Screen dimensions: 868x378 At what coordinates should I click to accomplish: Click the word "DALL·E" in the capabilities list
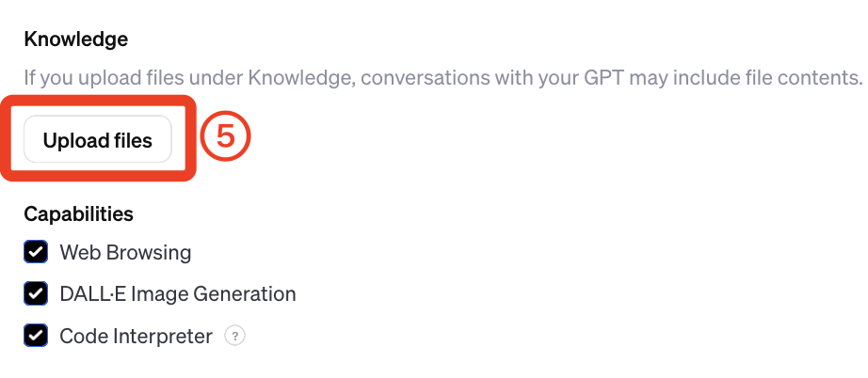tap(93, 294)
